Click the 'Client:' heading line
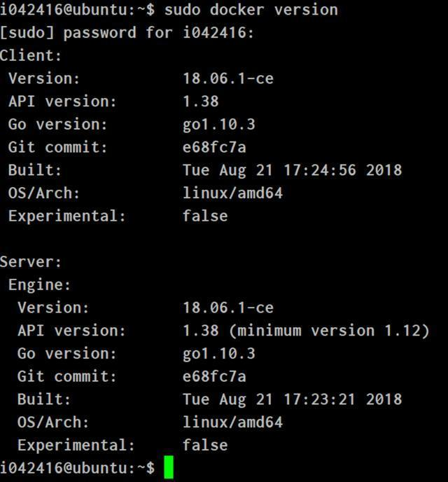 click(31, 55)
